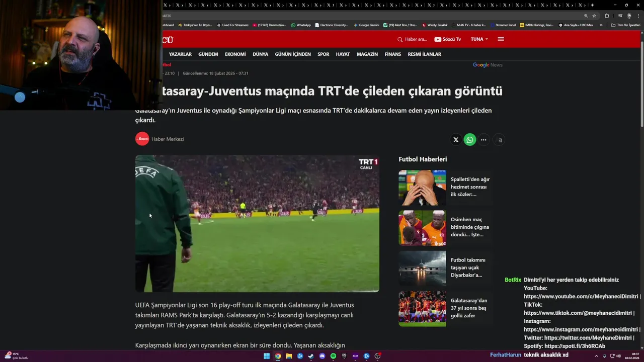Image resolution: width=644 pixels, height=362 pixels.
Task: Open microphone icon in system tray
Action: coord(604,356)
